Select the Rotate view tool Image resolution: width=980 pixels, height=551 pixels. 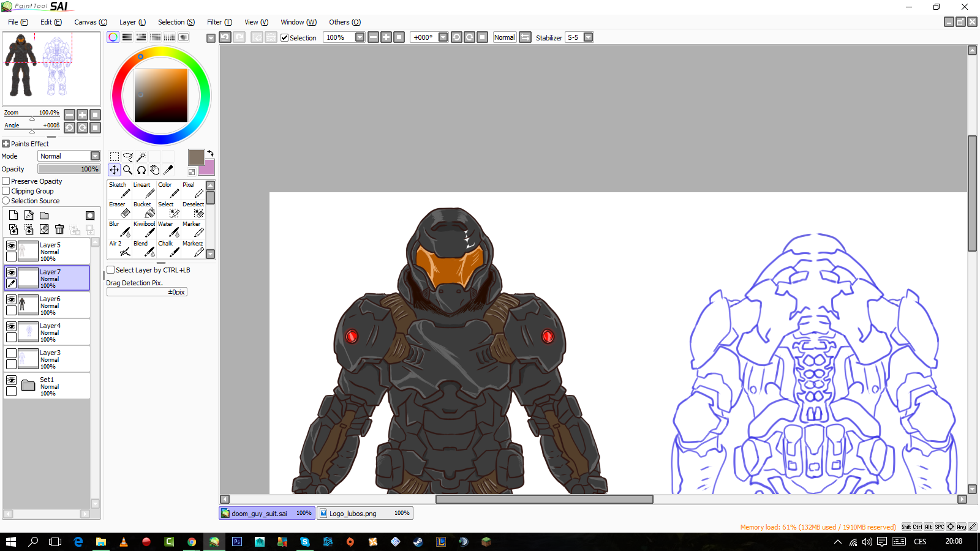141,170
